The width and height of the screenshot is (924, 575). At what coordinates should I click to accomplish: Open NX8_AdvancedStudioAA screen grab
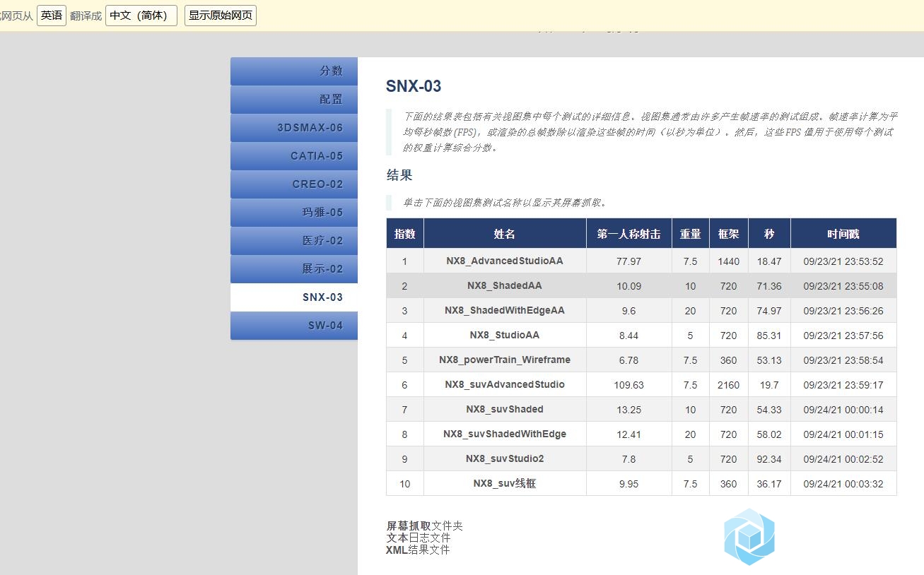(505, 261)
